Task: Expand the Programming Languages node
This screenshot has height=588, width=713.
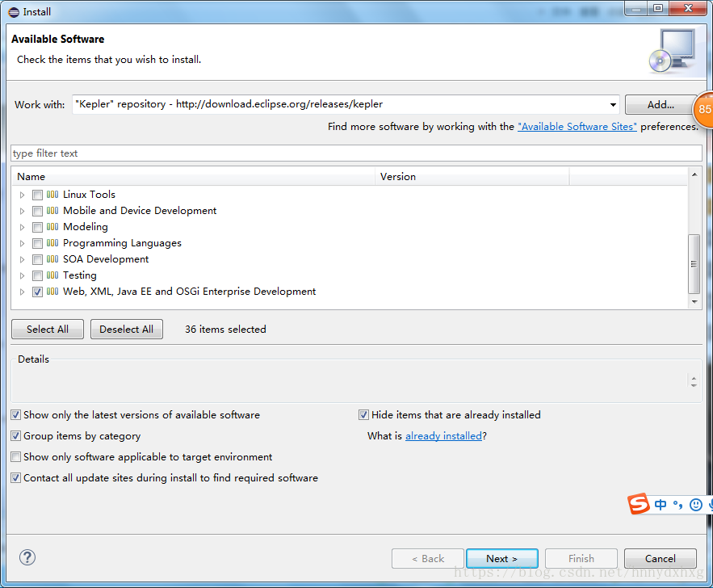Action: click(22, 243)
